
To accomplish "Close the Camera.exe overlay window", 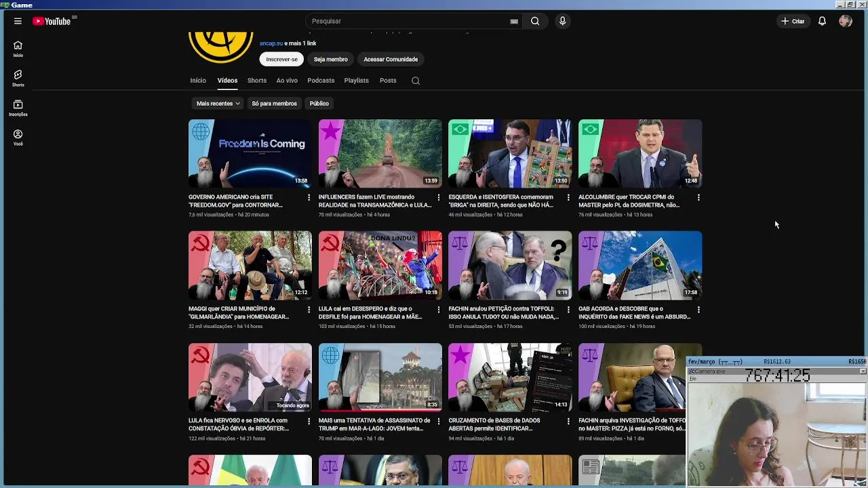I will (863, 371).
